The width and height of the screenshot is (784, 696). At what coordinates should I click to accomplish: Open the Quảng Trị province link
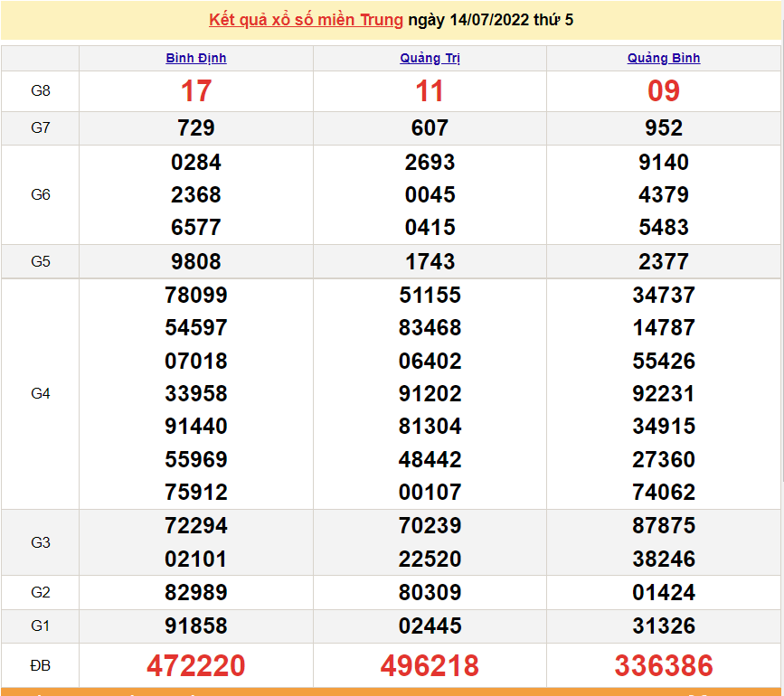coord(430,58)
